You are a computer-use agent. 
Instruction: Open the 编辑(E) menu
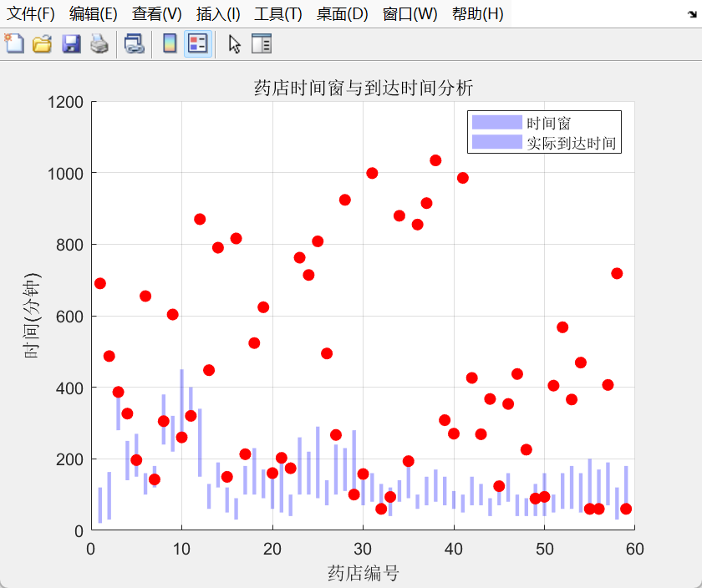[93, 14]
